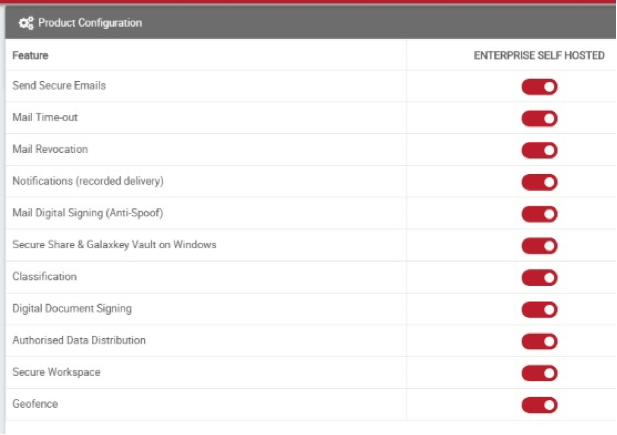The height and width of the screenshot is (435, 617).
Task: Select the Send Secure Emails row label
Action: coord(59,85)
